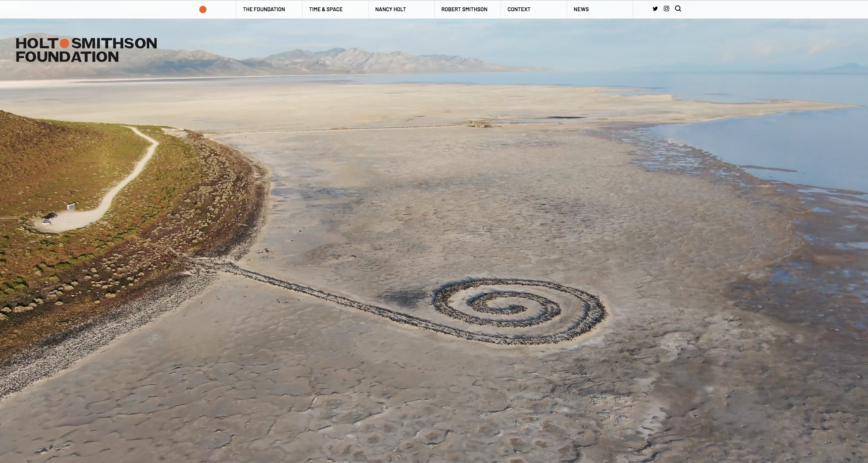868x463 pixels.
Task: Open the Nancy Holt menu
Action: point(390,9)
